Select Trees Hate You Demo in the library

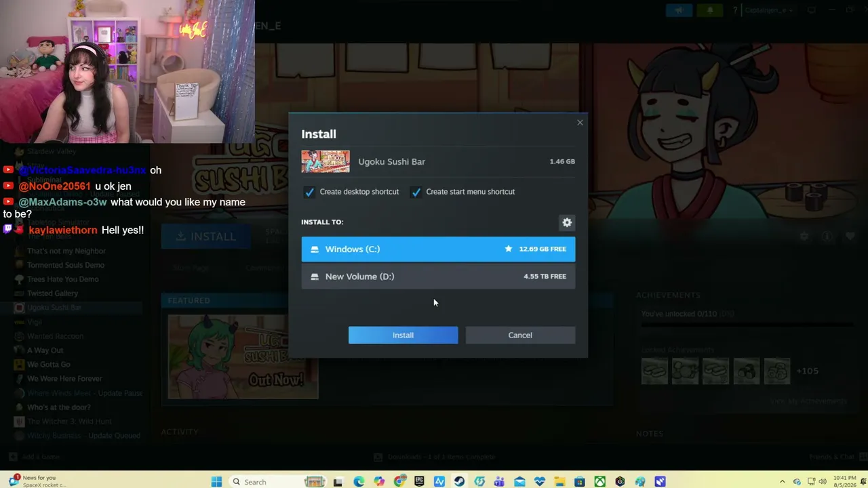coord(62,279)
